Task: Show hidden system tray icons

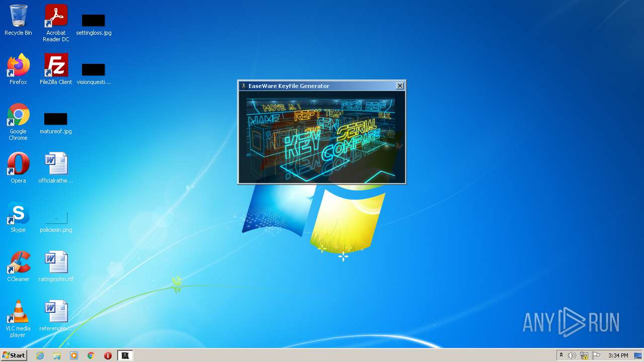Action: (561, 355)
